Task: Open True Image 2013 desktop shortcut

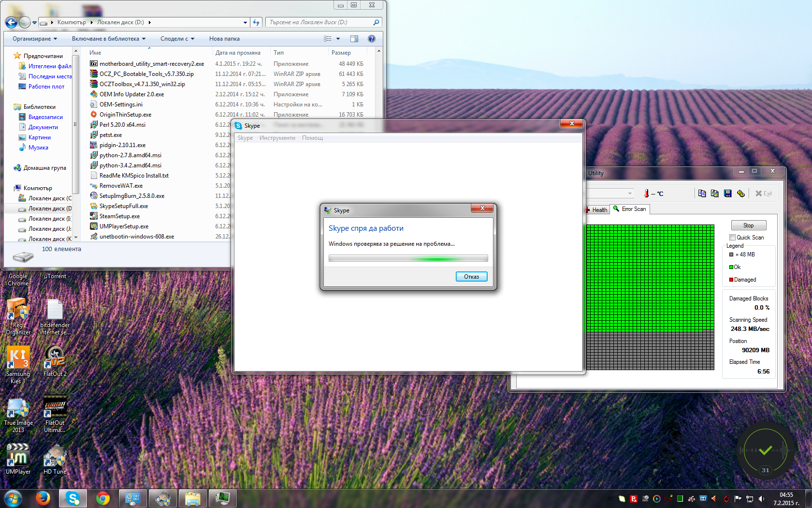Action: (18, 415)
